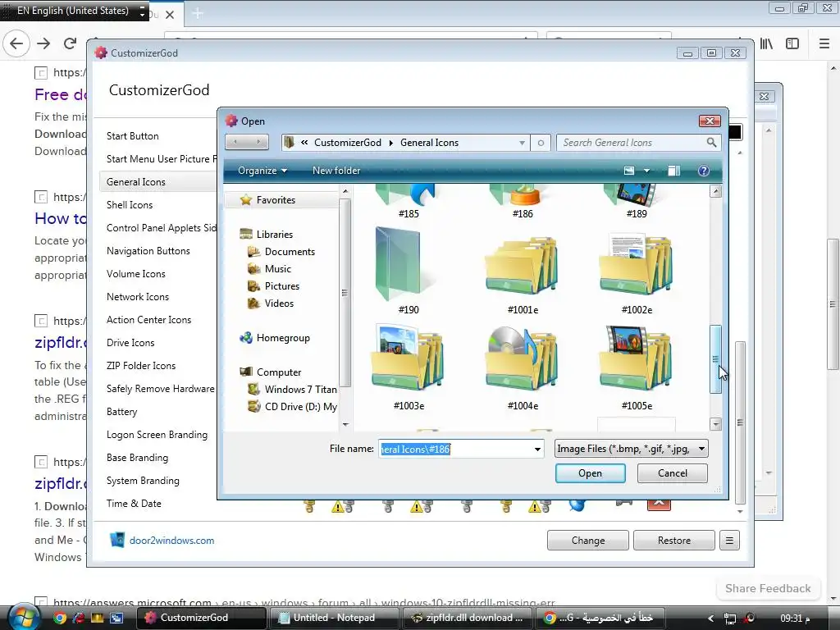Click the Chrome icon in the taskbar
This screenshot has width=840, height=630.
coord(59,618)
